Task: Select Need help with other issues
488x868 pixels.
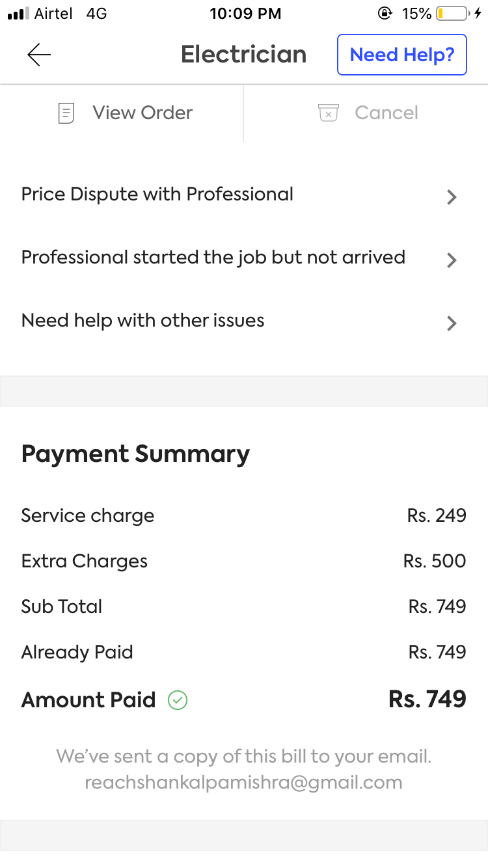Action: 143,321
